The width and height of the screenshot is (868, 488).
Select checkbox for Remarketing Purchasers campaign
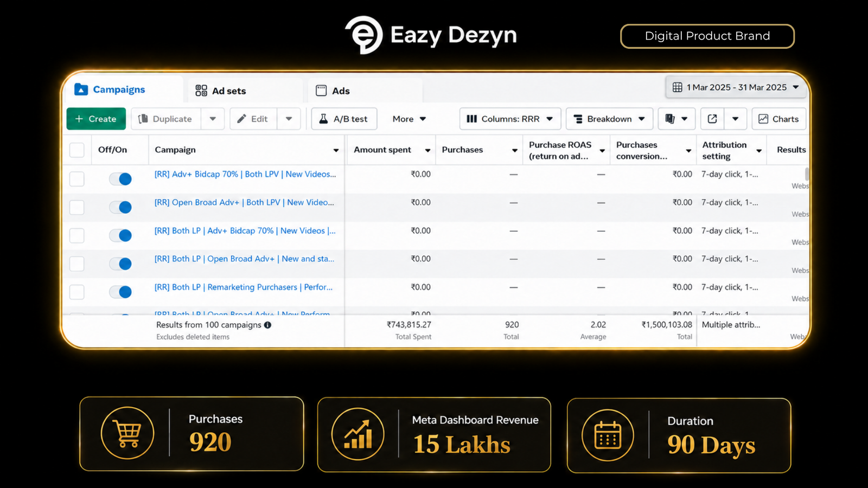(77, 292)
